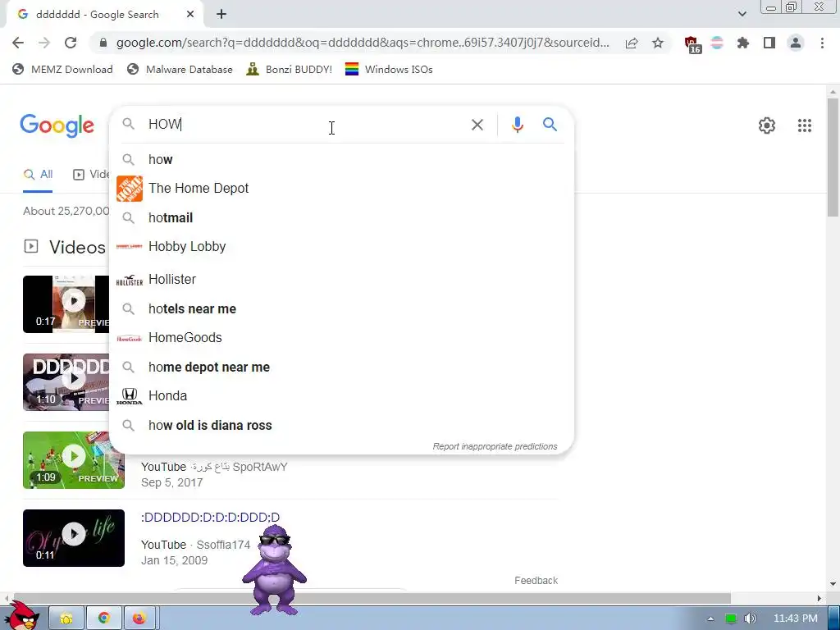Image resolution: width=840 pixels, height=630 pixels.
Task: Click the address bar URL
Action: click(x=362, y=43)
